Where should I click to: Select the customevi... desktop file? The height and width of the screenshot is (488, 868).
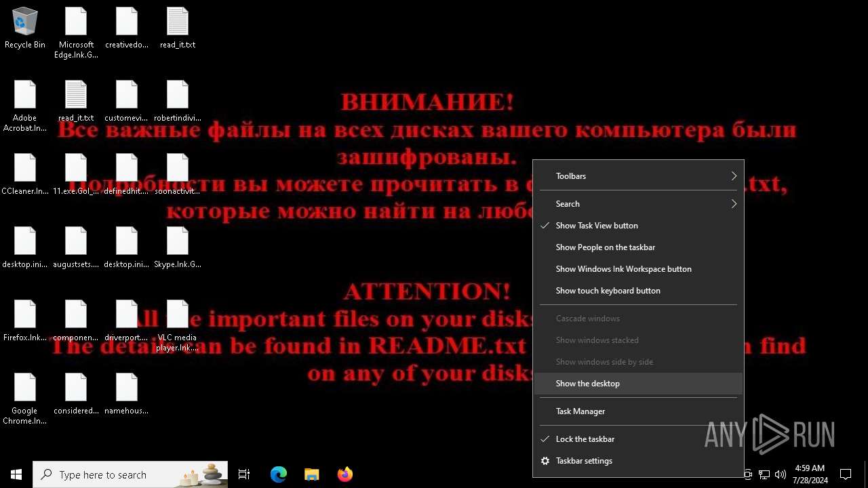pos(127,102)
